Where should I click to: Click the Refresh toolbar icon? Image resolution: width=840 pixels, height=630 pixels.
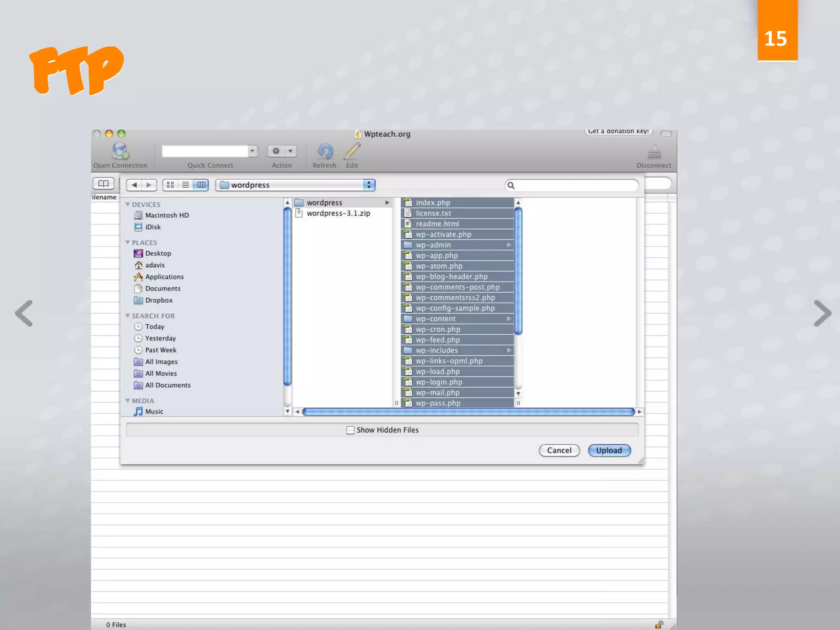point(324,151)
